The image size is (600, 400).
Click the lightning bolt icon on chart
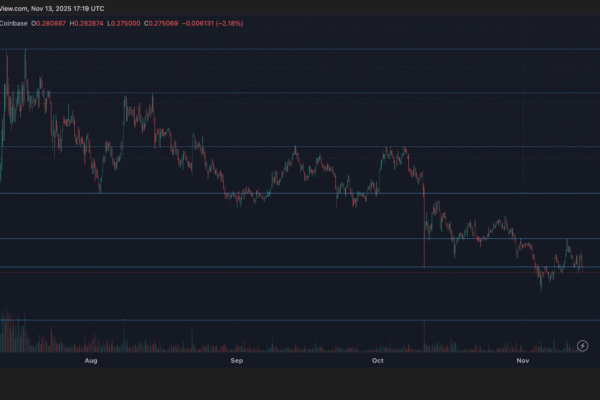pyautogui.click(x=583, y=345)
